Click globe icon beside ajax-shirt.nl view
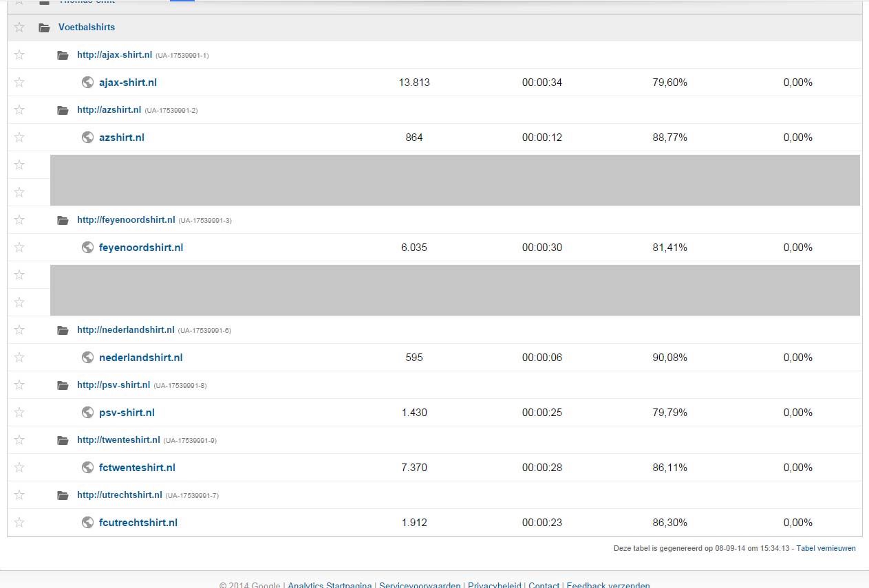Viewport: 869px width, 588px height. click(87, 83)
